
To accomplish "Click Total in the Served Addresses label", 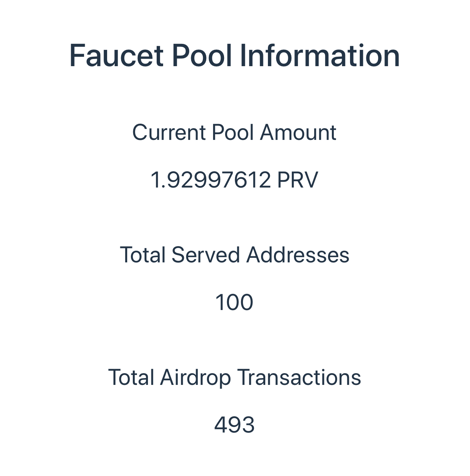I will point(143,255).
